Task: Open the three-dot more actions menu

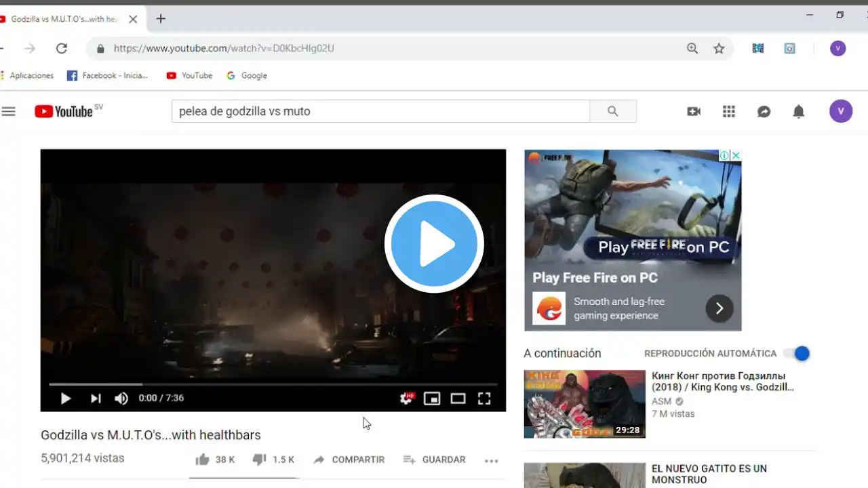Action: tap(492, 460)
